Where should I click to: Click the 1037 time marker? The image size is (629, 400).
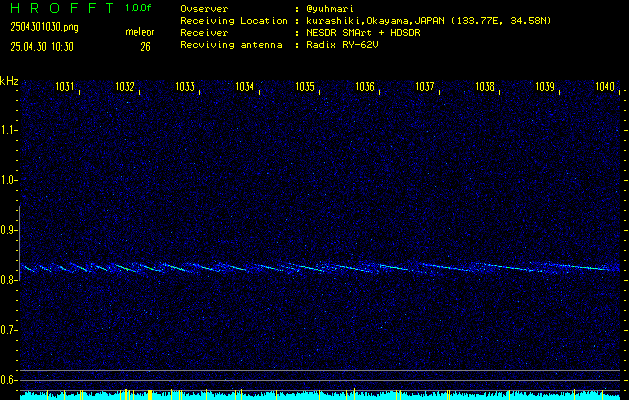pyautogui.click(x=425, y=86)
